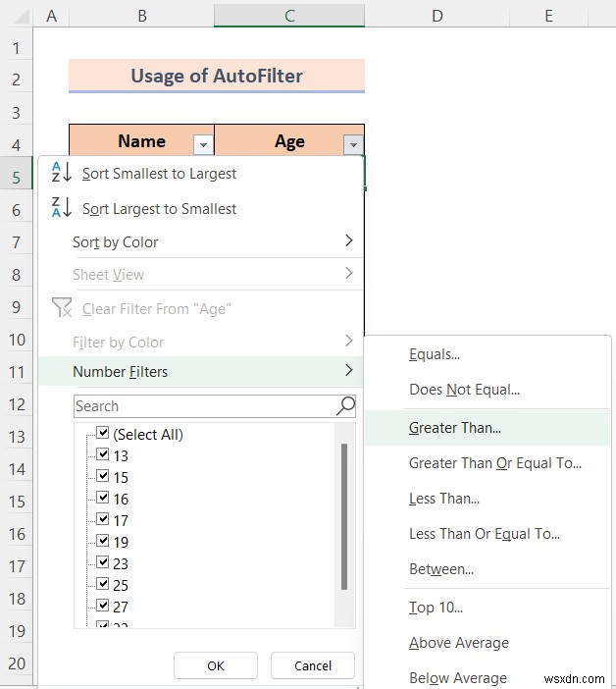This screenshot has width=616, height=689.
Task: Uncheck the 17 value checkbox
Action: pyautogui.click(x=102, y=518)
